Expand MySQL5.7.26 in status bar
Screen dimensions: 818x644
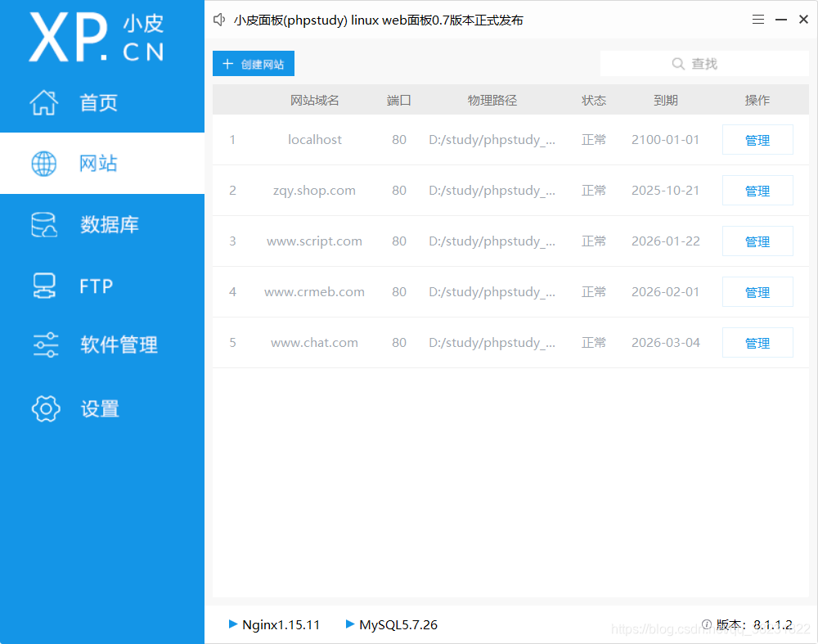coord(391,624)
